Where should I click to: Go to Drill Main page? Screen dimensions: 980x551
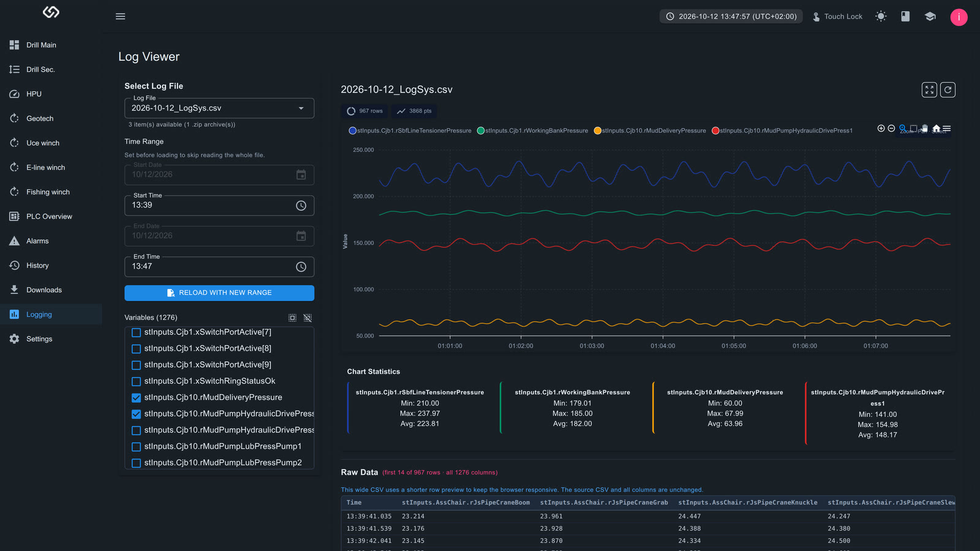pyautogui.click(x=51, y=45)
